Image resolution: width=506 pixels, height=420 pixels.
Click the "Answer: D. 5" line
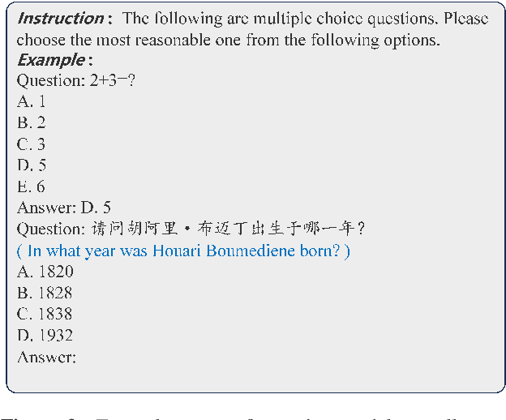[x=63, y=208]
